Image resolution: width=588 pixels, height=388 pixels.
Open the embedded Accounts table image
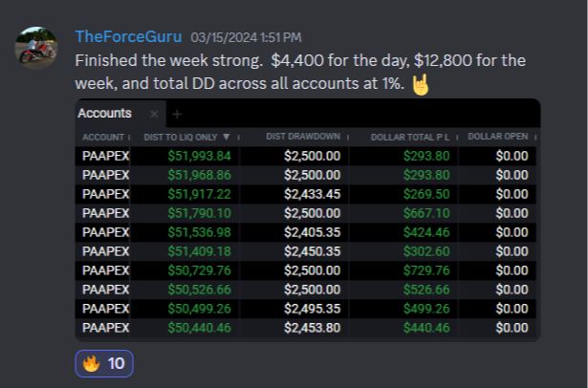pos(308,220)
